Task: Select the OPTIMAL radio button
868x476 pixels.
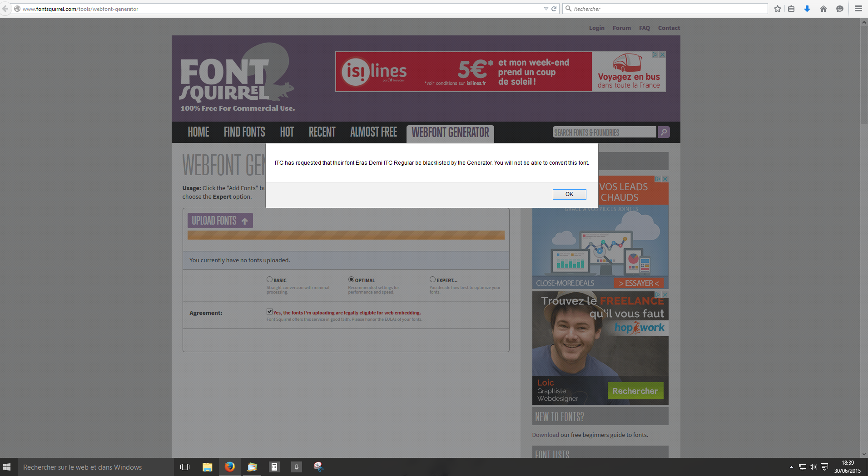Action: point(351,280)
